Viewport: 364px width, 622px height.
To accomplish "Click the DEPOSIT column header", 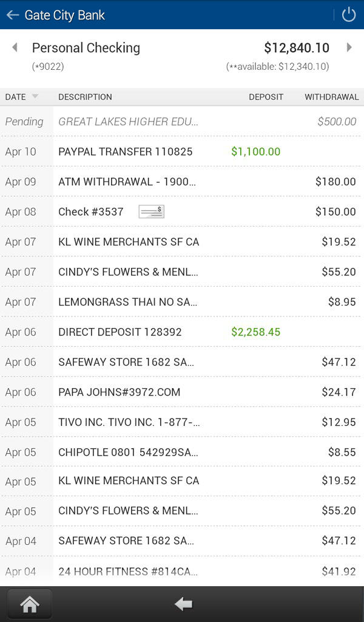I will click(x=266, y=97).
